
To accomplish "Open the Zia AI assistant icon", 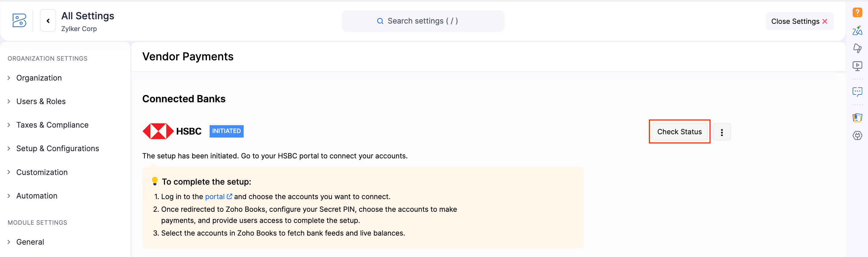I will pyautogui.click(x=857, y=31).
